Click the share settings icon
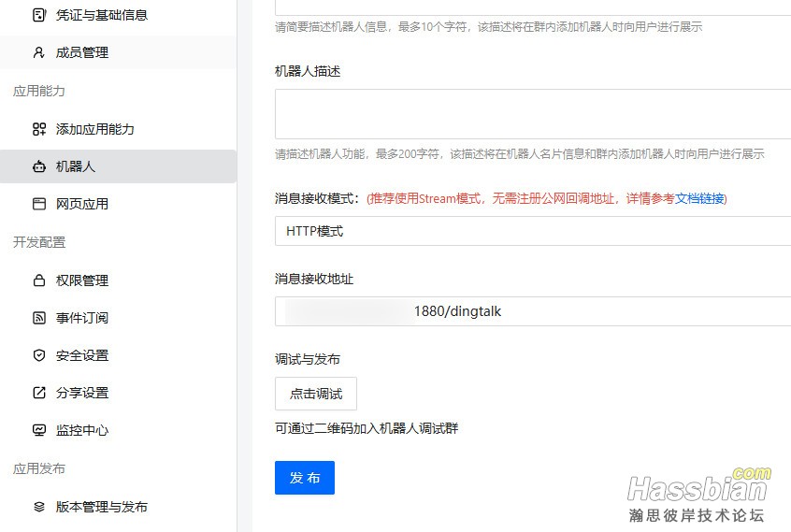 pos(38,393)
